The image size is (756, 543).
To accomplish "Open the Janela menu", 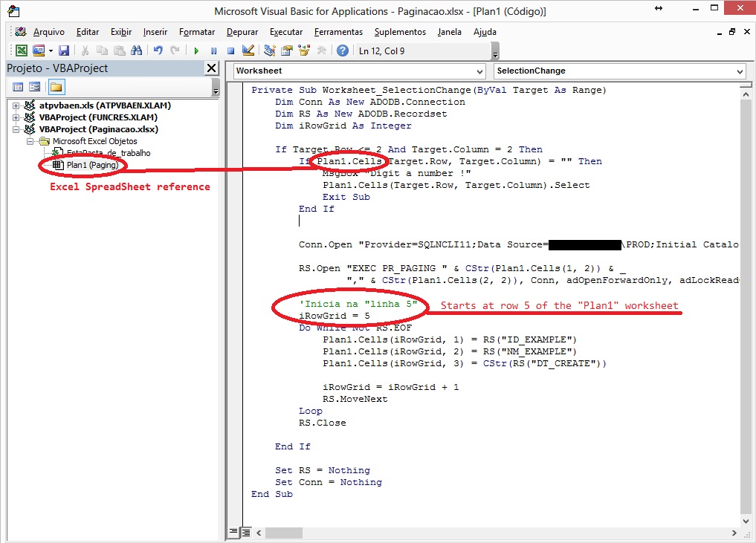I will point(450,32).
